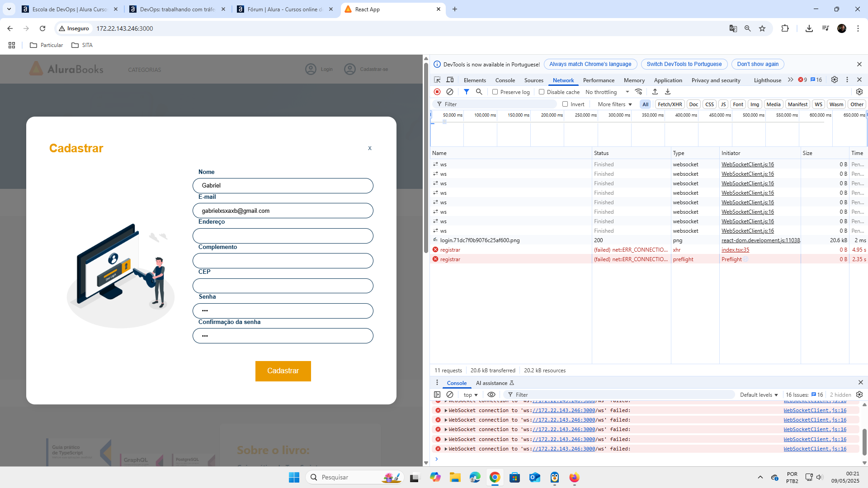Open the index.tsx:35 initiator link

[x=735, y=250]
